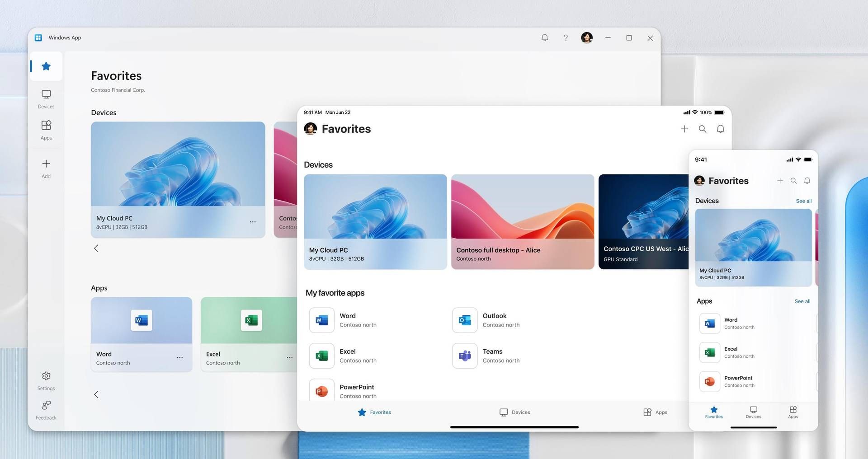Open profile avatar in Windows App title bar
The width and height of the screenshot is (868, 459).
pyautogui.click(x=587, y=38)
